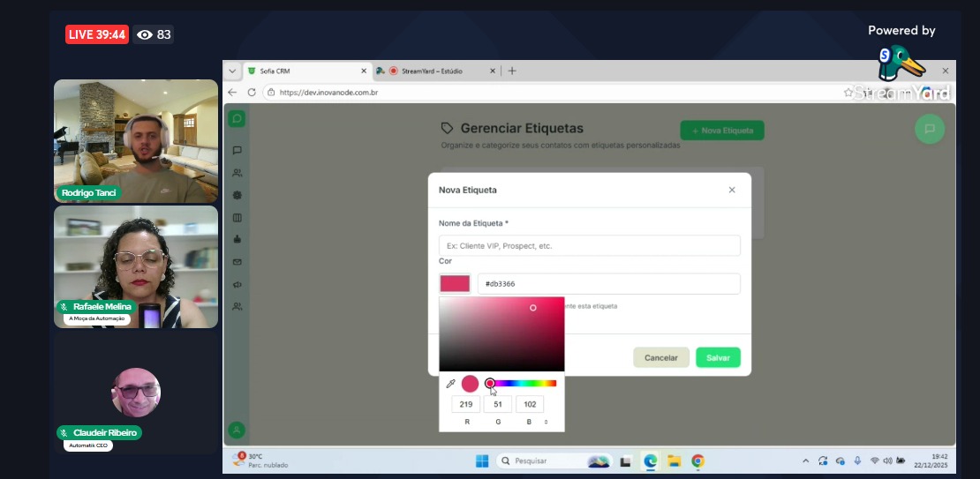Click the pink color swatch beside the hex field
This screenshot has width=980, height=479.
[456, 284]
